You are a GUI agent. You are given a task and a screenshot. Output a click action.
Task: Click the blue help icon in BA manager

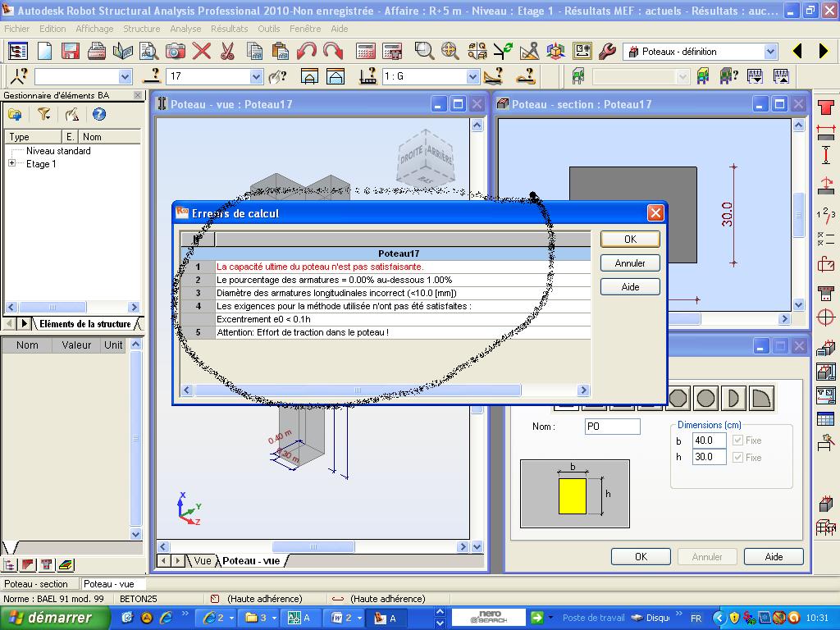click(99, 114)
